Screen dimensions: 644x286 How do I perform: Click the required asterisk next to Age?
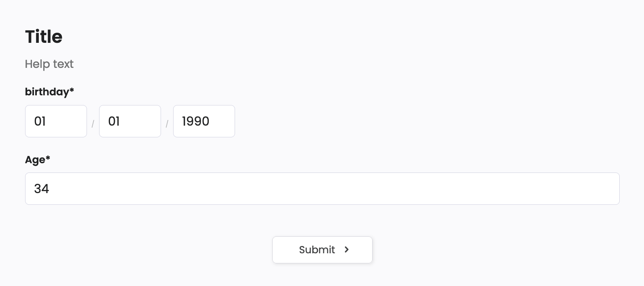click(48, 158)
